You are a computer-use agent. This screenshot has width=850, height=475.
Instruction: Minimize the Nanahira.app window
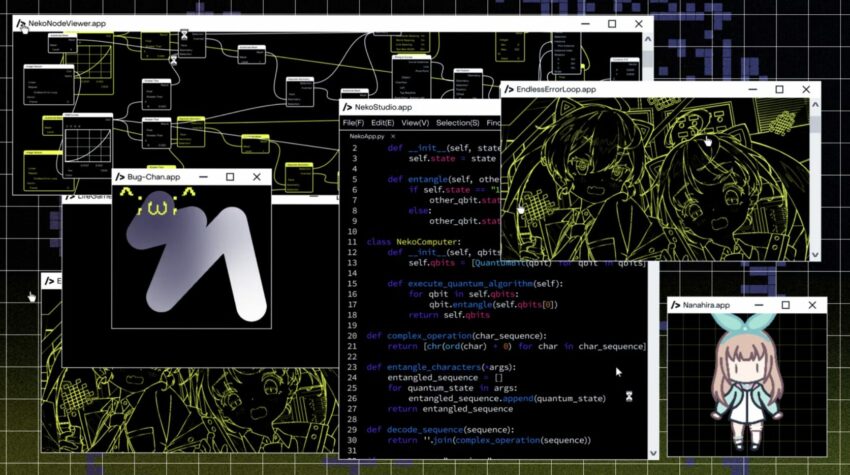(x=759, y=305)
